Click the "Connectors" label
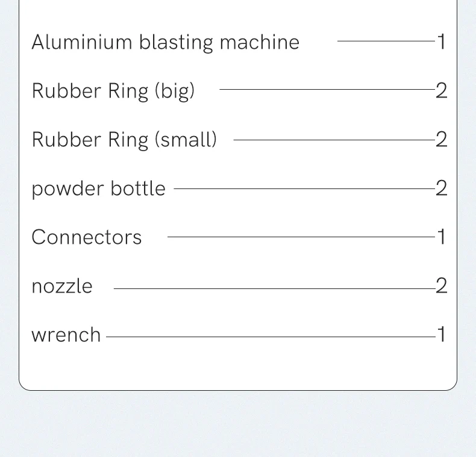Screen dimensions: 476x457 (87, 237)
